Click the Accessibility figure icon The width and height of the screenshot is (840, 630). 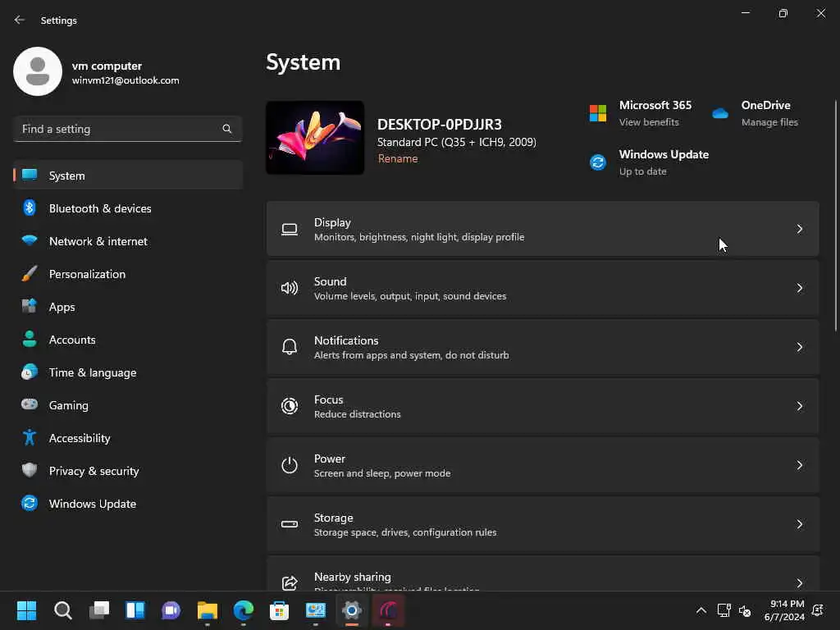(30, 438)
